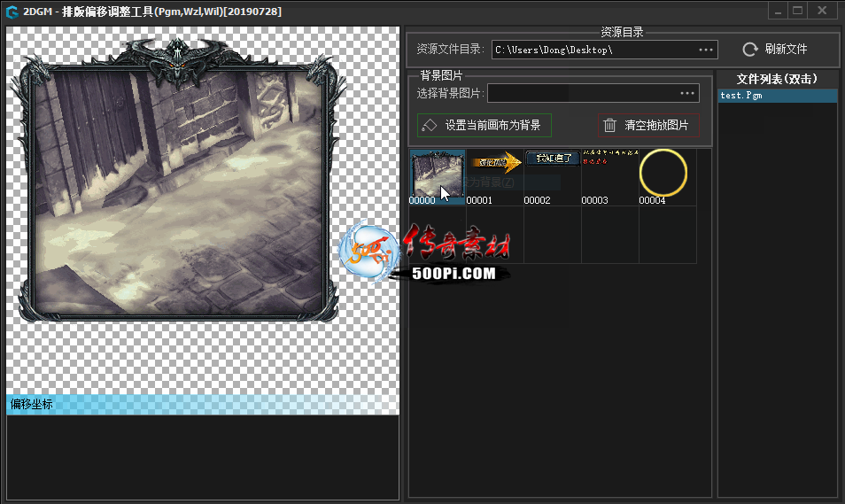The image size is (845, 504).
Task: Select test.Pgm in the file list
Action: (778, 96)
